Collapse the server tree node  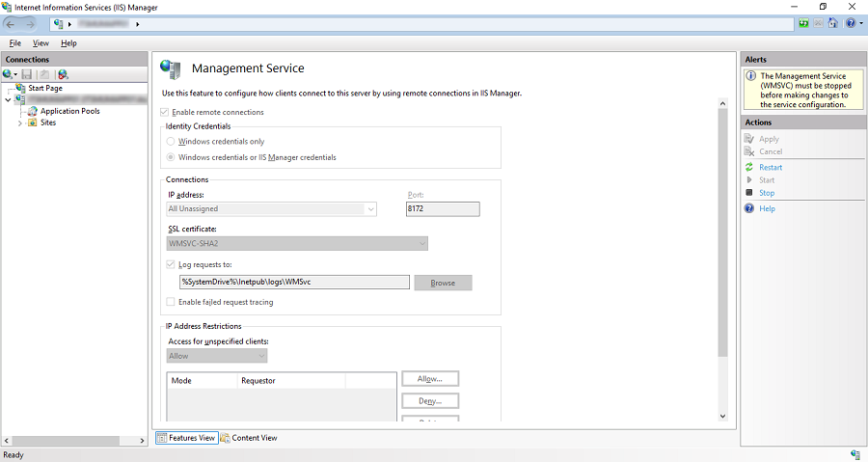click(8, 99)
